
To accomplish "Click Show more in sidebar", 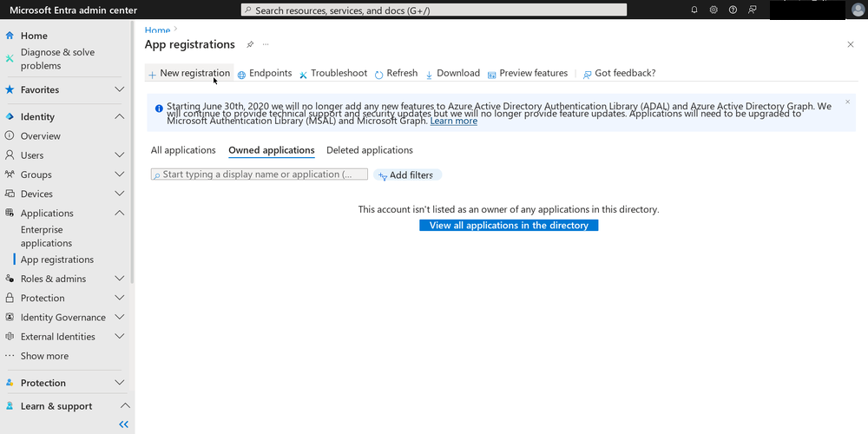I will tap(44, 356).
